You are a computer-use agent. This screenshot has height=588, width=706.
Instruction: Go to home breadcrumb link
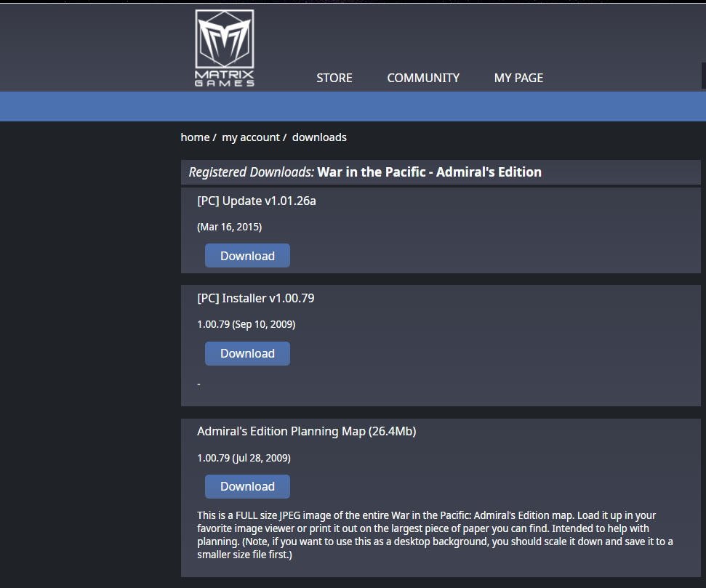pos(195,137)
